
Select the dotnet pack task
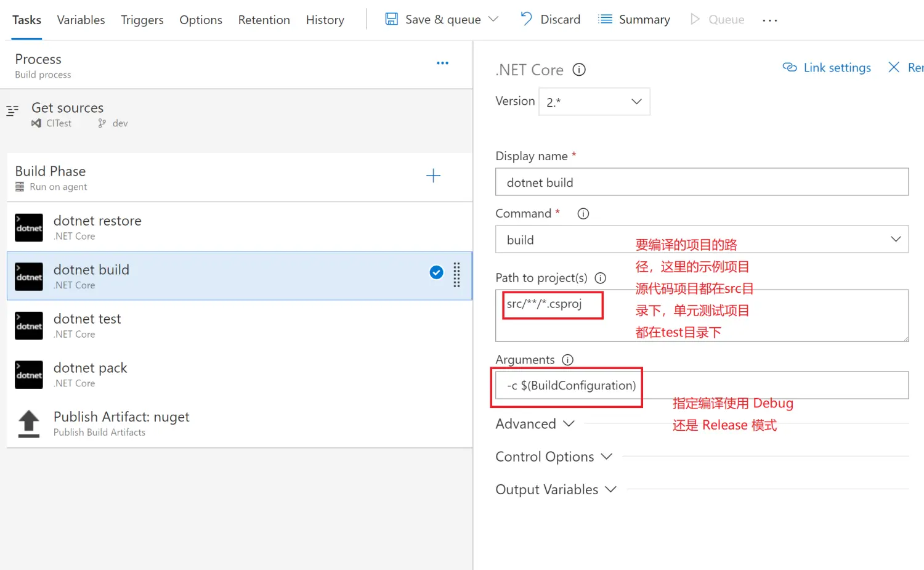tap(239, 374)
